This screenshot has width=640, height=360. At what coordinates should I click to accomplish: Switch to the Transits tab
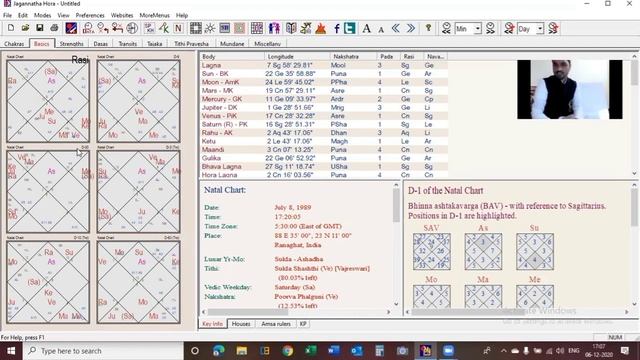coord(127,43)
